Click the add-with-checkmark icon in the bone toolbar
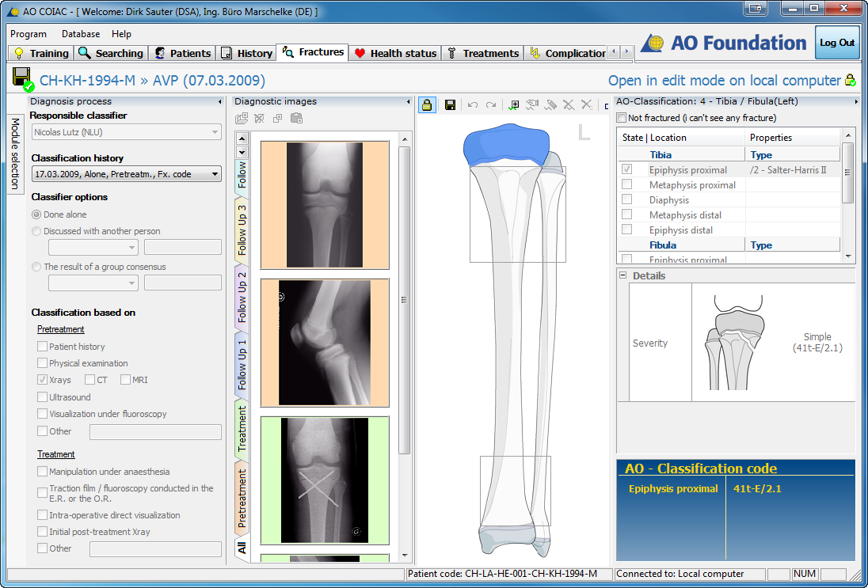 tap(514, 105)
